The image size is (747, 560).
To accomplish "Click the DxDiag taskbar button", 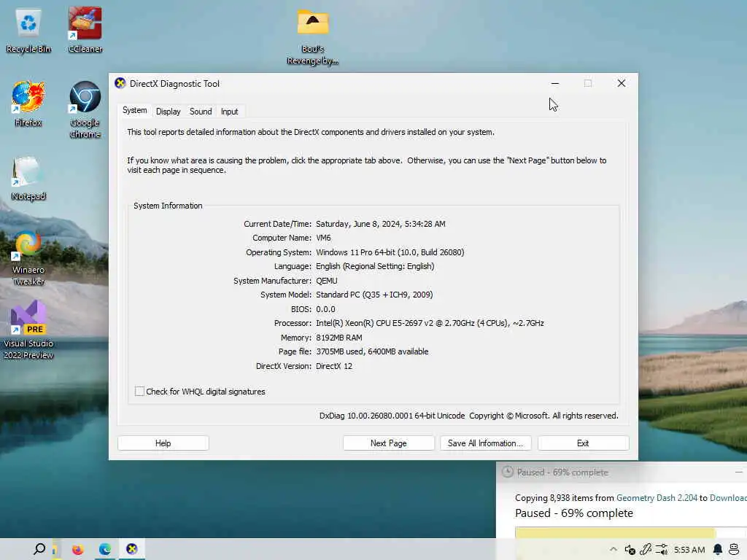I will click(x=132, y=549).
